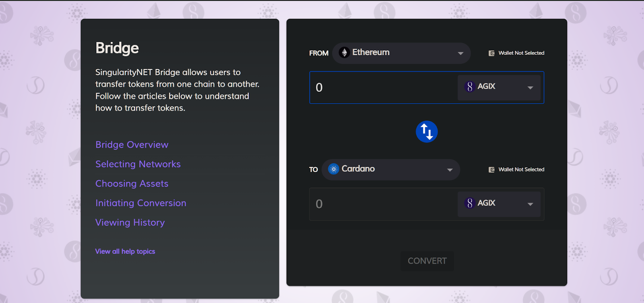This screenshot has height=303, width=644.
Task: Click the Bridge heading
Action: click(x=117, y=48)
